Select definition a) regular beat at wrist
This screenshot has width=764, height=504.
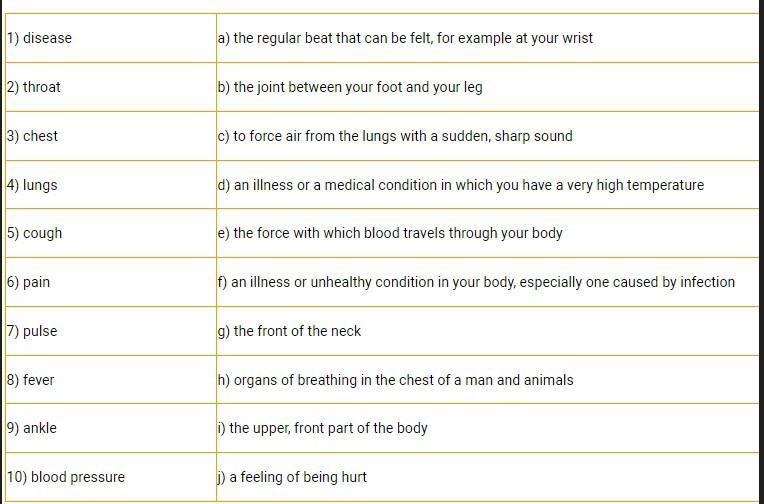(405, 38)
